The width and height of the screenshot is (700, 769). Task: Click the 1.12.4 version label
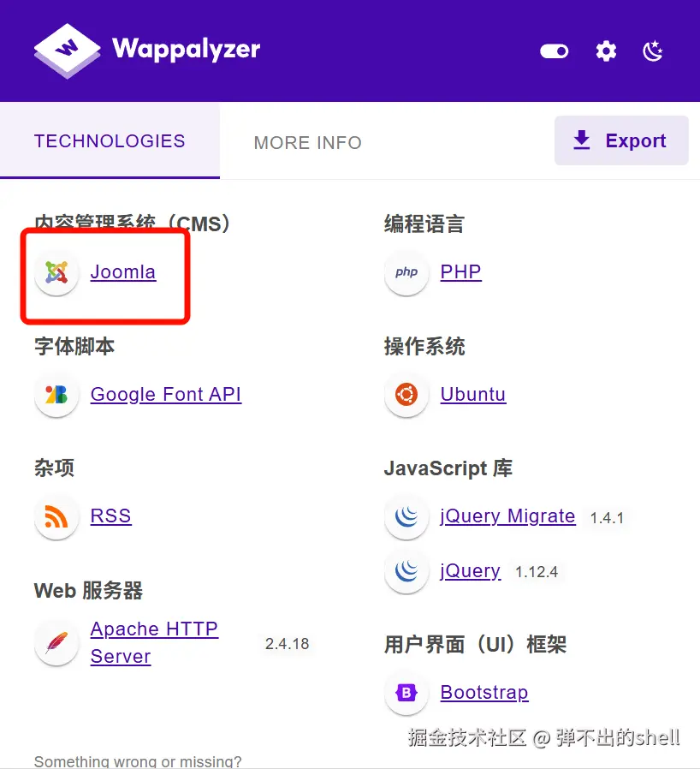point(537,572)
